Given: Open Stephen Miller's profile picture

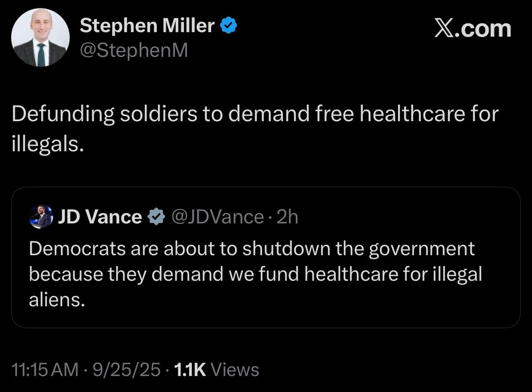Looking at the screenshot, I should pos(40,37).
